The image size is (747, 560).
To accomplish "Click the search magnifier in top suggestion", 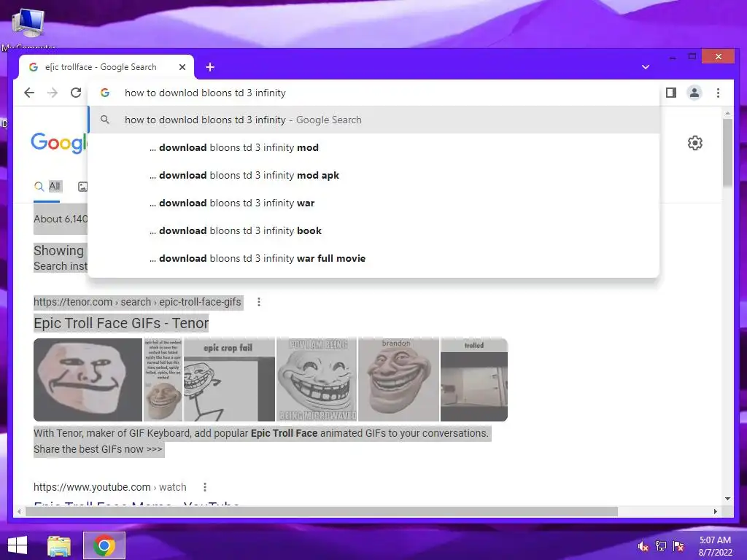I will tap(105, 120).
